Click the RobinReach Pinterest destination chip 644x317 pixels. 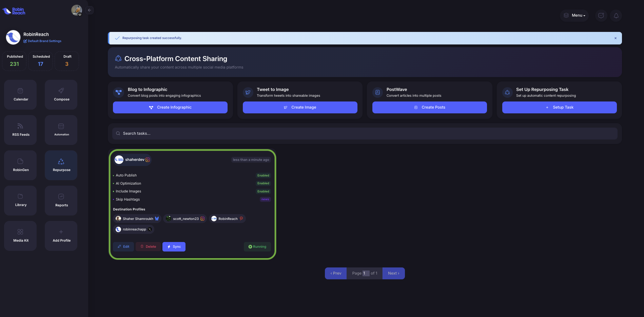(x=227, y=219)
